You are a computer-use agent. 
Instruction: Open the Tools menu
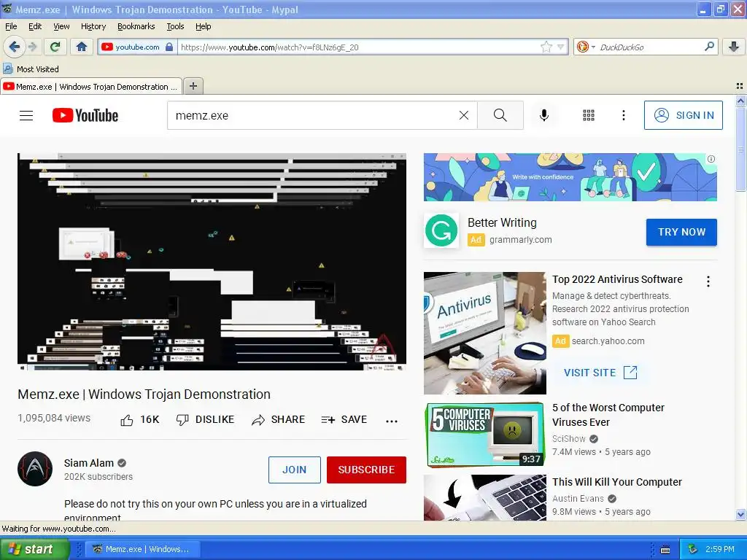[175, 26]
